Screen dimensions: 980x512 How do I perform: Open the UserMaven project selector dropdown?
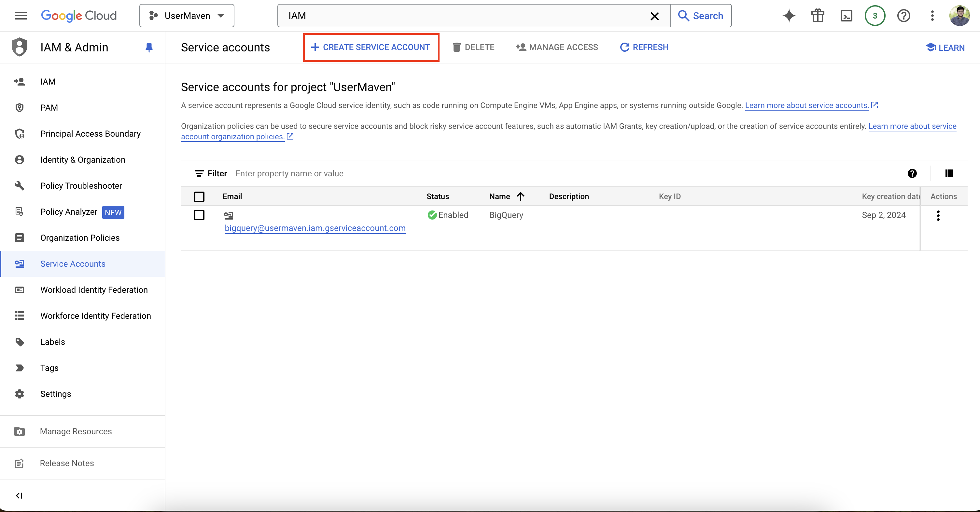pyautogui.click(x=187, y=16)
